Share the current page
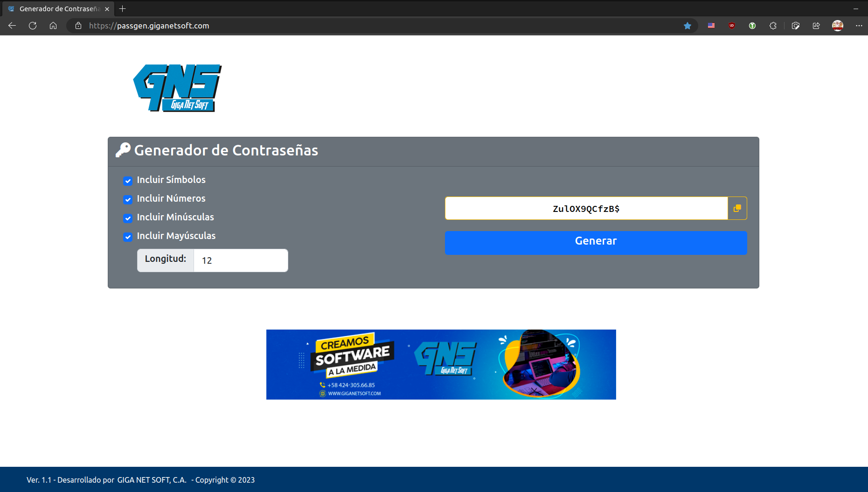Viewport: 868px width, 492px height. coord(816,26)
